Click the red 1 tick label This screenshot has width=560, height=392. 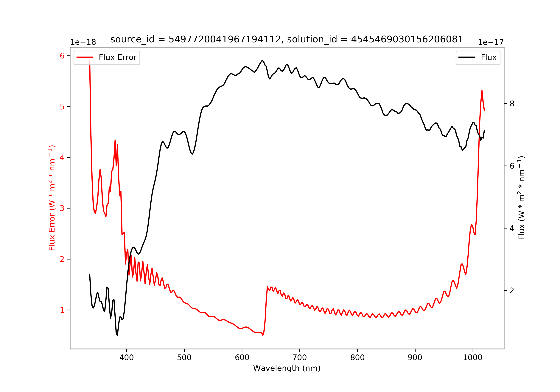pos(62,310)
